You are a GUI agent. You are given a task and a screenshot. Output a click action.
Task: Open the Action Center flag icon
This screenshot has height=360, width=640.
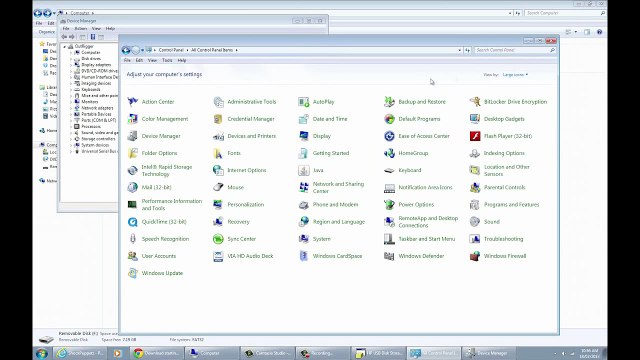click(132, 102)
